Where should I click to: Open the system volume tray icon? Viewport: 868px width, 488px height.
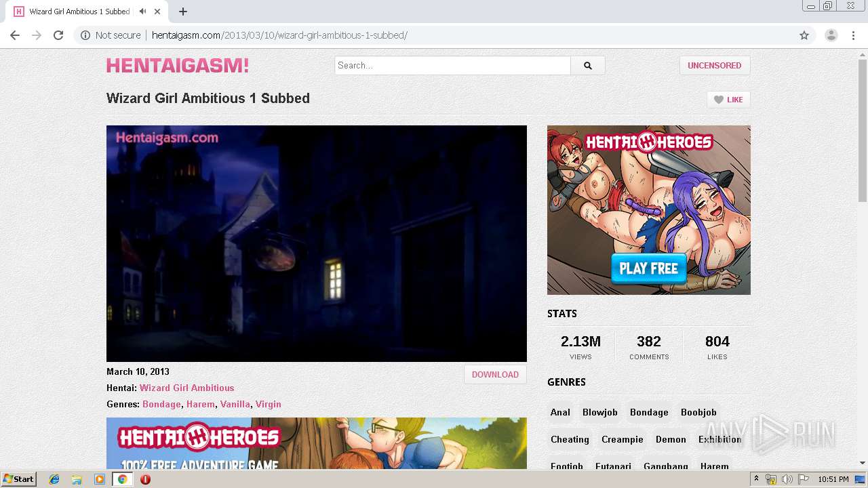(787, 479)
